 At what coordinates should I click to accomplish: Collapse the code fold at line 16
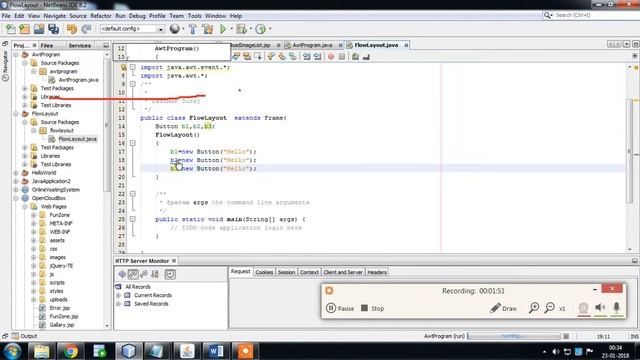[x=133, y=143]
